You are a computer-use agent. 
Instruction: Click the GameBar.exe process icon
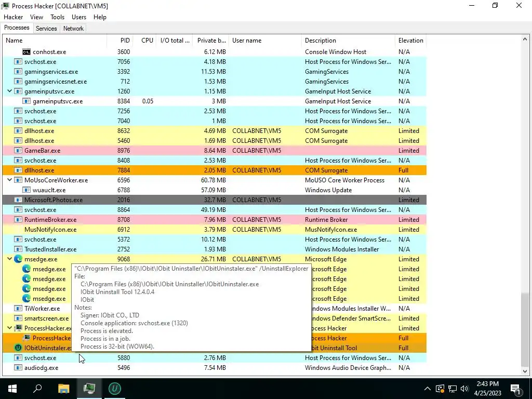coord(18,151)
